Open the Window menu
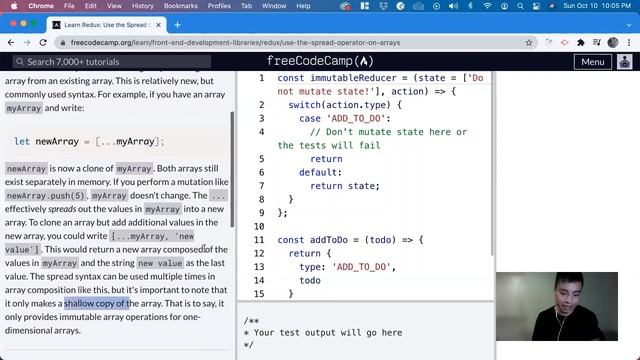This screenshot has height=360, width=640. [274, 6]
